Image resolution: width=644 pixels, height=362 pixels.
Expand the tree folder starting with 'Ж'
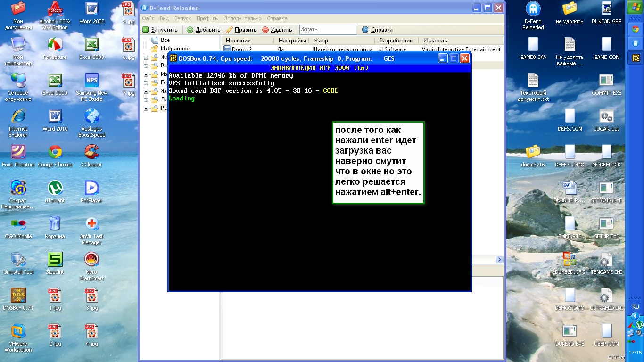pyautogui.click(x=146, y=58)
